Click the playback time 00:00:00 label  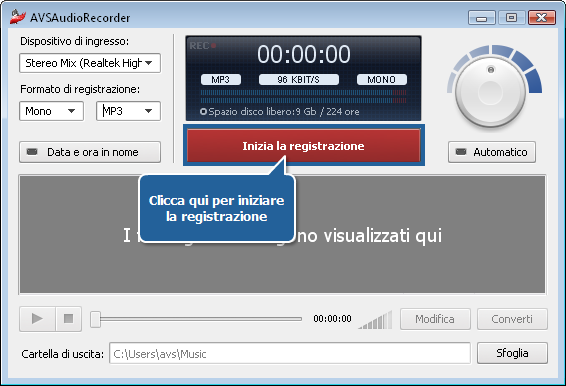click(332, 318)
